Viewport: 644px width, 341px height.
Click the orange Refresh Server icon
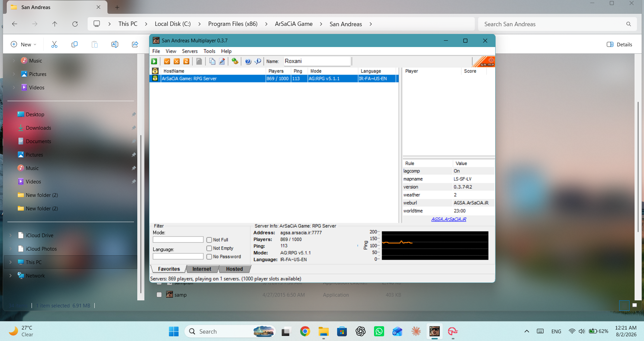(x=186, y=61)
